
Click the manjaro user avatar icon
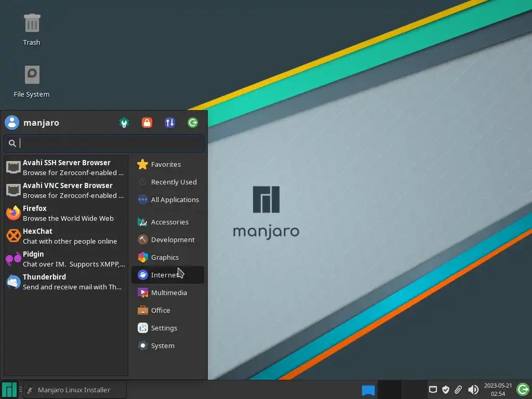12,123
